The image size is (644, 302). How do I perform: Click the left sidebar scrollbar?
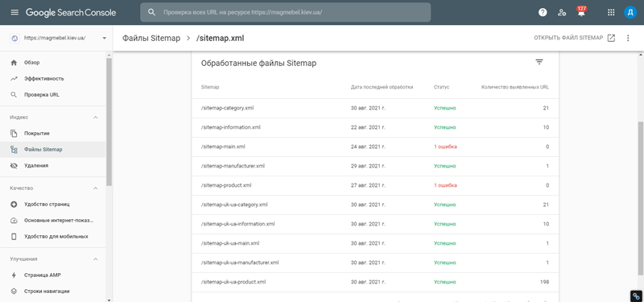click(109, 122)
